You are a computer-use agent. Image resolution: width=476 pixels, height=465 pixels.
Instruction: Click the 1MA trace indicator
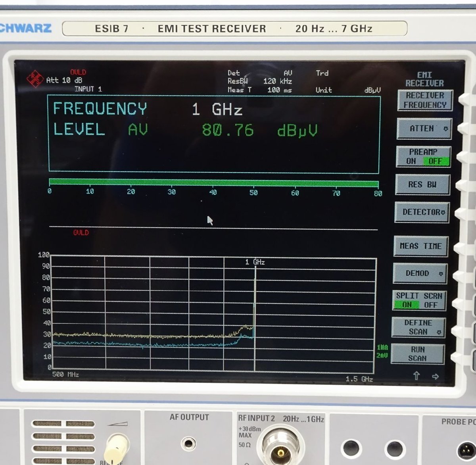tap(382, 348)
